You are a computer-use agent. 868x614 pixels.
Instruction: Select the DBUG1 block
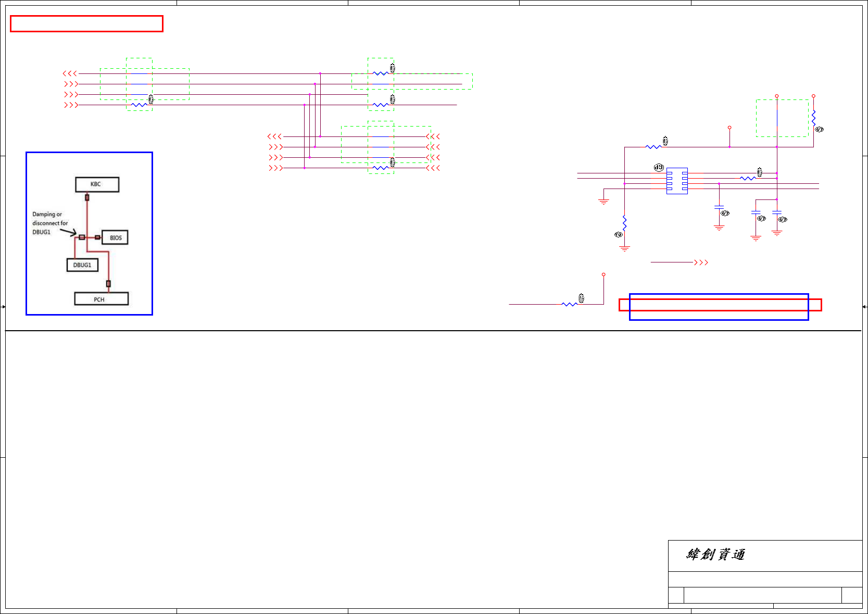click(82, 265)
